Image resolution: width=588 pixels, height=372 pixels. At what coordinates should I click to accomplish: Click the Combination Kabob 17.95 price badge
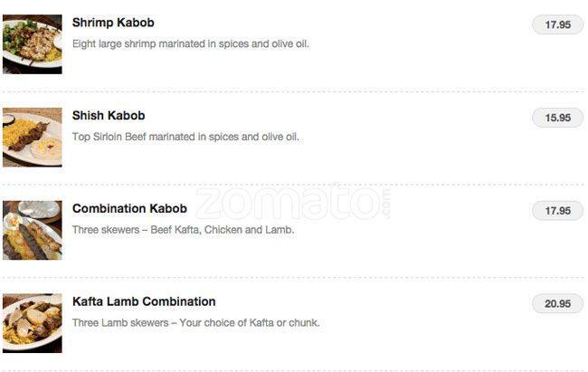(557, 211)
